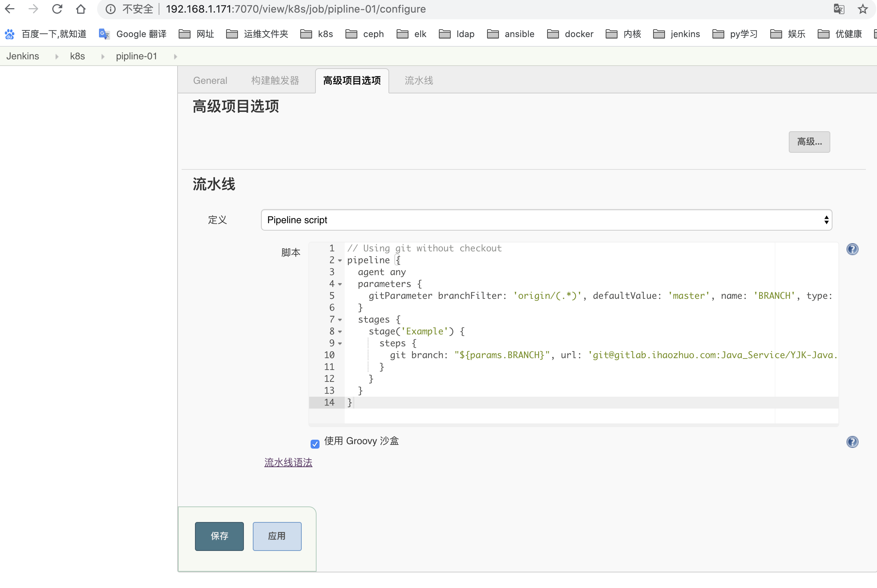
Task: Click the browser reload icon
Action: click(57, 9)
